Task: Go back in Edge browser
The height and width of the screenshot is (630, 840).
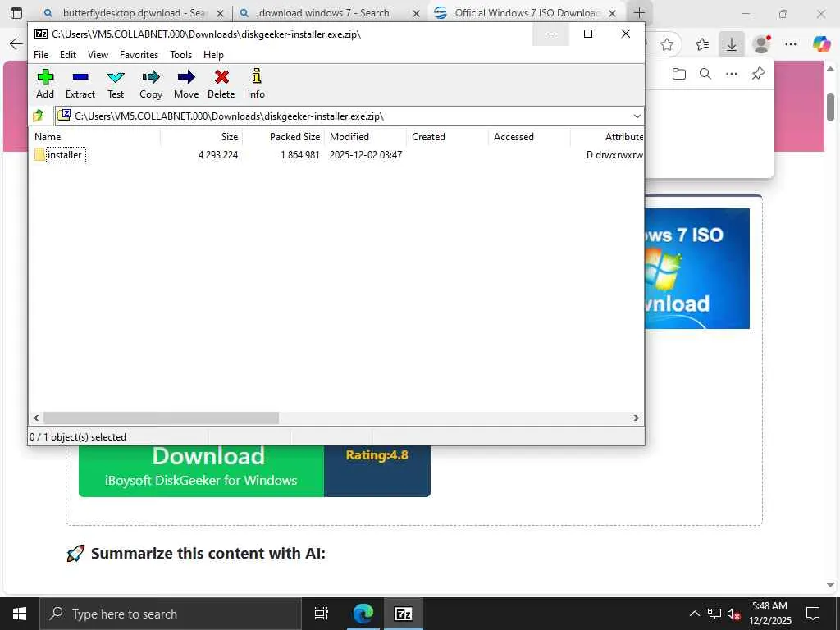Action: (x=16, y=44)
